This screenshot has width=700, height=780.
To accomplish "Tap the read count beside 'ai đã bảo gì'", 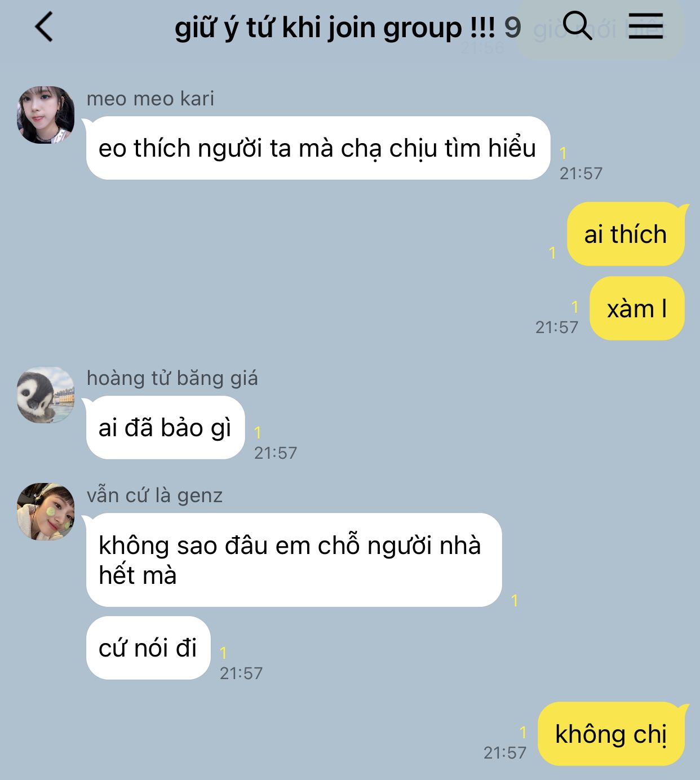I will click(258, 433).
